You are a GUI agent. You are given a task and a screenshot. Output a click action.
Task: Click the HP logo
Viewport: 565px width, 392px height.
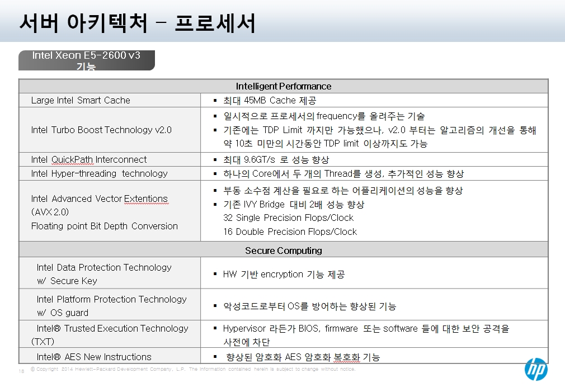coord(536,369)
